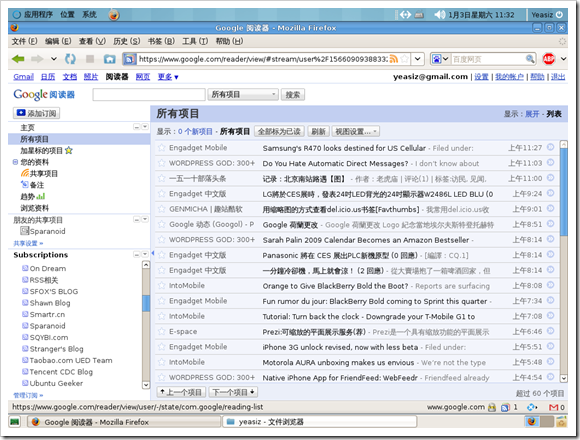Click the 刷新 button
Viewport: 580px width, 440px height.
(x=318, y=132)
